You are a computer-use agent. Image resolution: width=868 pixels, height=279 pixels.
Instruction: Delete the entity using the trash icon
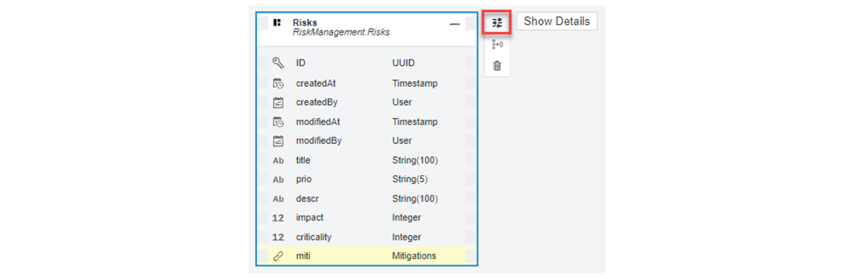coord(497,66)
